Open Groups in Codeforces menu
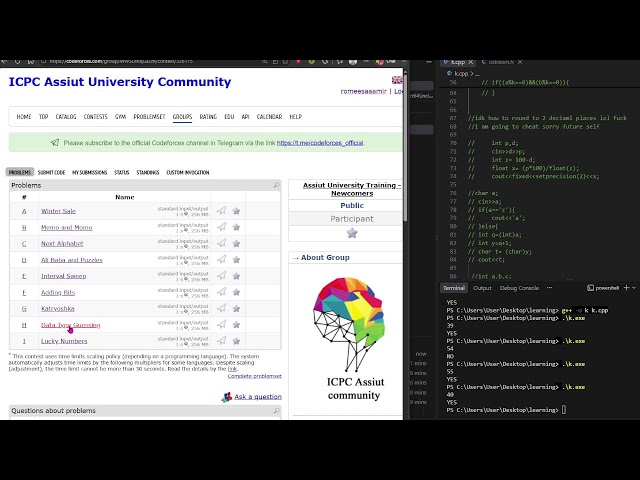Viewport: 640px width, 480px height. point(182,116)
